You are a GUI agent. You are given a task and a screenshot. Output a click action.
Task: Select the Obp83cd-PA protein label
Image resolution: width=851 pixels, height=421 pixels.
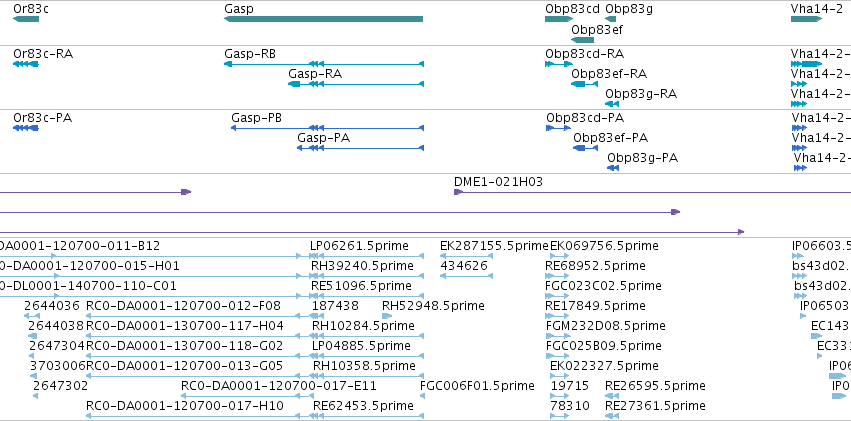tap(585, 118)
